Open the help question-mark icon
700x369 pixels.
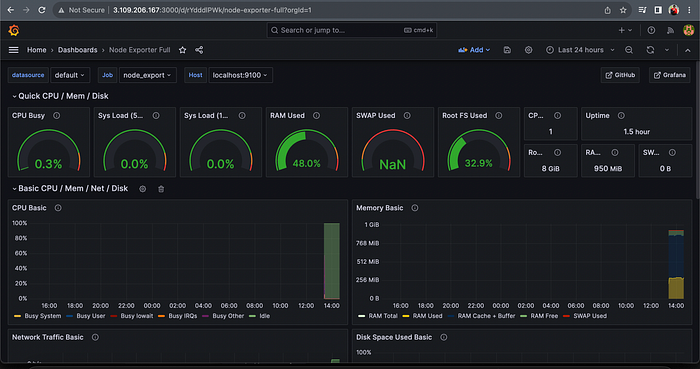tap(651, 30)
